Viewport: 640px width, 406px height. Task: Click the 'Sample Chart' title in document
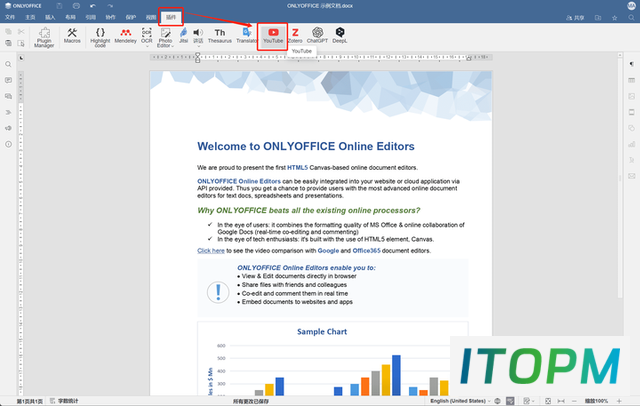coord(322,332)
